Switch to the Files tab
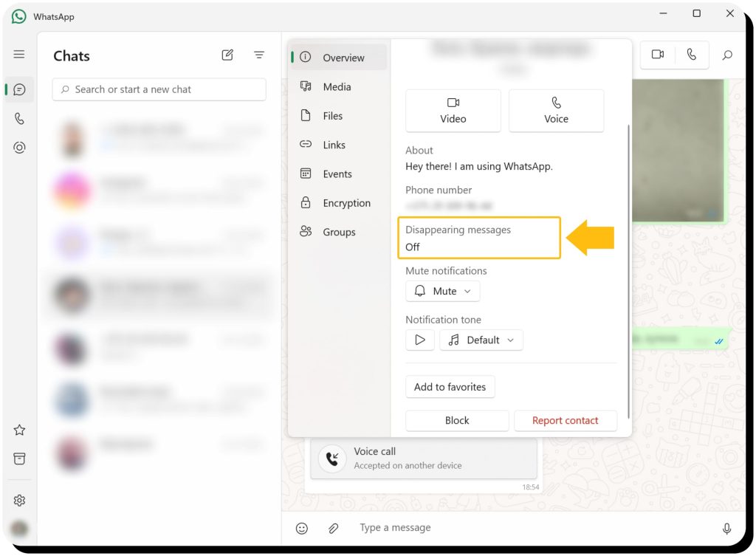The height and width of the screenshot is (556, 756). coord(338,116)
